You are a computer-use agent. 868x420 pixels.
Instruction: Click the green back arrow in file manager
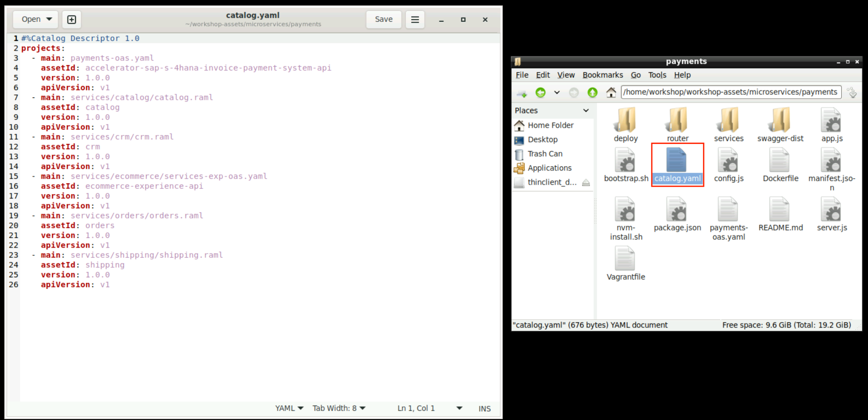[540, 92]
